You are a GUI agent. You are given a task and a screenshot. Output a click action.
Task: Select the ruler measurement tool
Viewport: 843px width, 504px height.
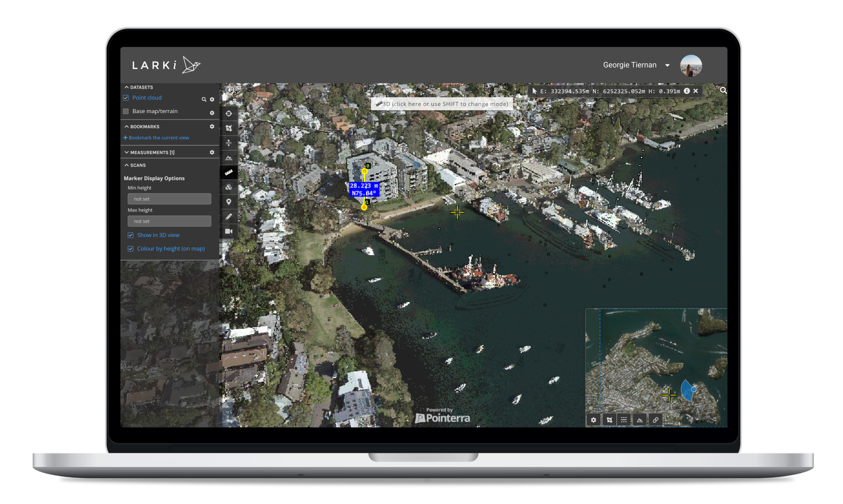click(229, 172)
